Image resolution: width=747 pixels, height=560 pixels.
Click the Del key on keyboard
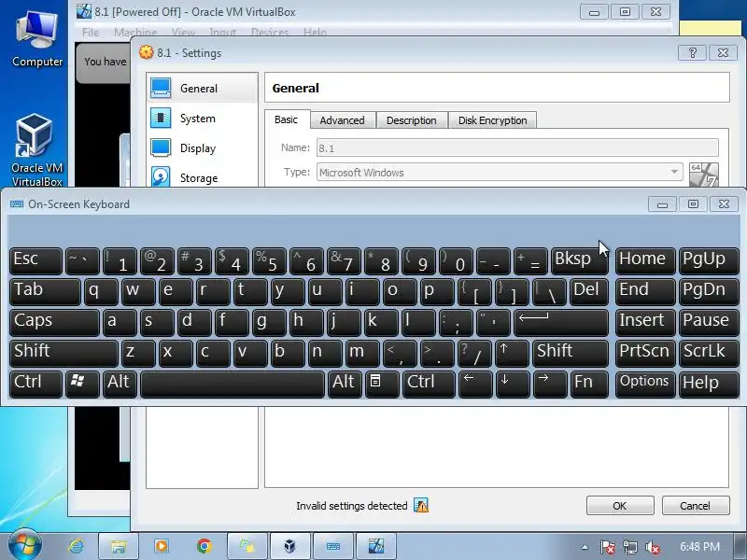[x=589, y=291]
